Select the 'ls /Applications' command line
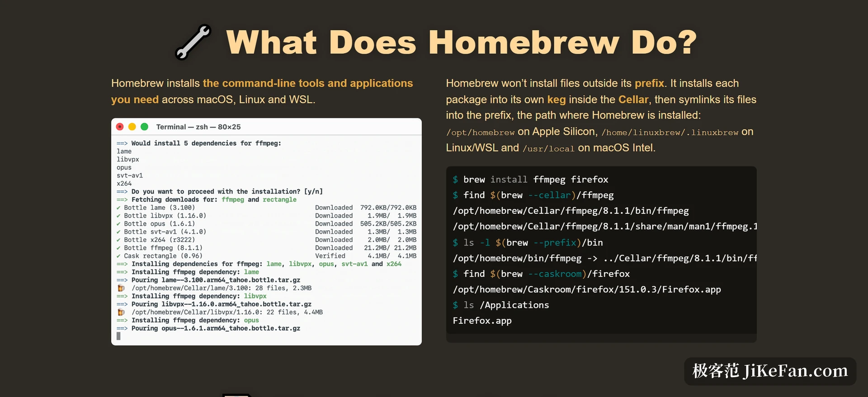Viewport: 868px width, 397px height. click(501, 305)
